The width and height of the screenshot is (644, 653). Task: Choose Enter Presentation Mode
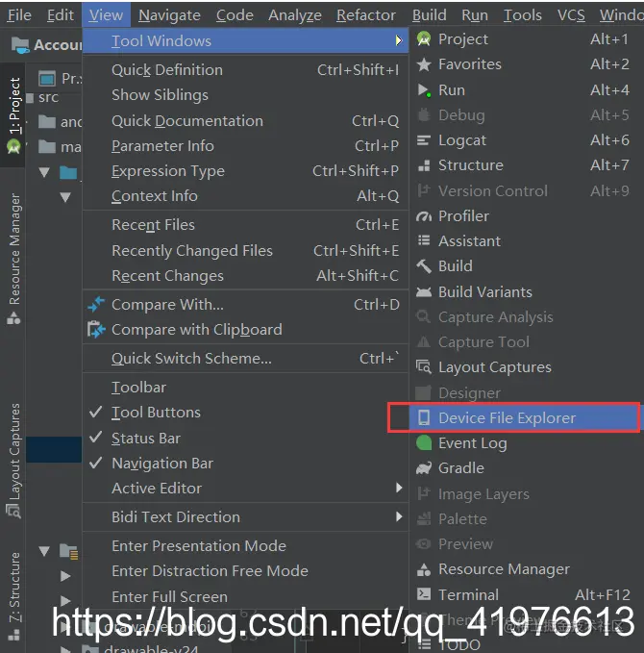click(246, 545)
